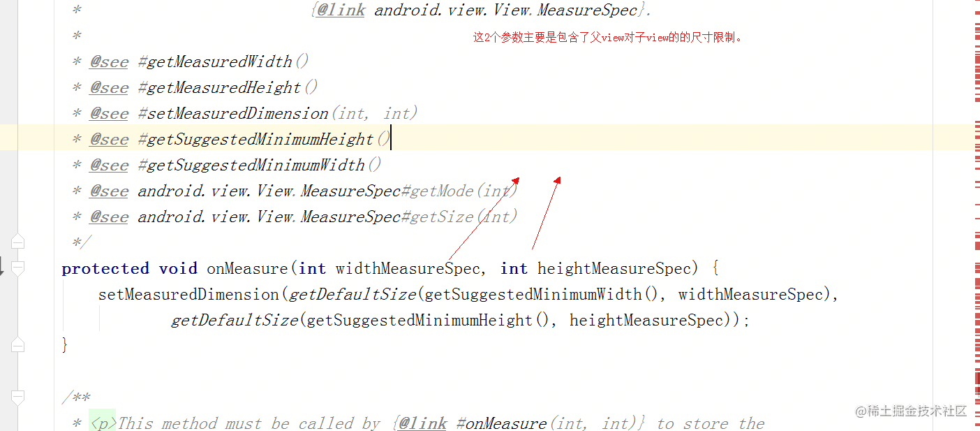Screen dimensions: 980x431
Task: Click 'getDefaultSize' on the setMeasuredDimension line
Action: tap(352, 294)
